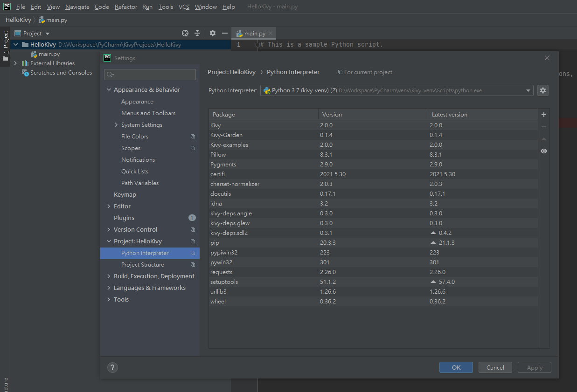Select Kivy package row
Screen dimensions: 577x392
coord(373,125)
